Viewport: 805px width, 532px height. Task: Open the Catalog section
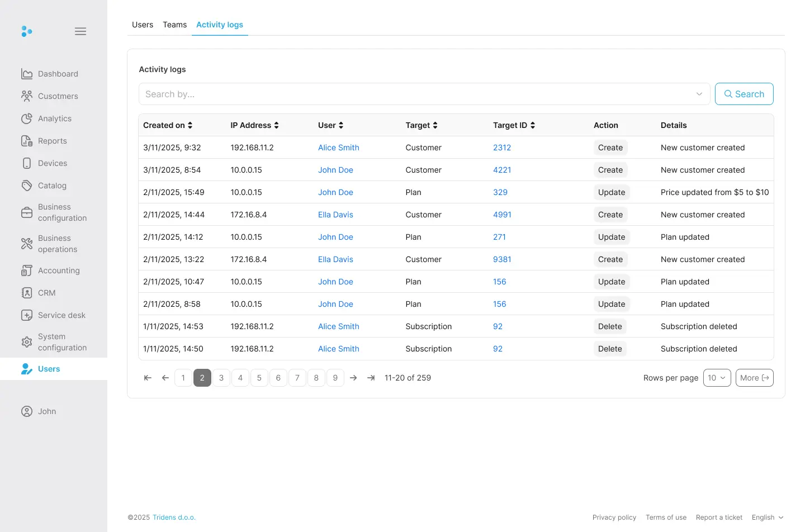52,186
